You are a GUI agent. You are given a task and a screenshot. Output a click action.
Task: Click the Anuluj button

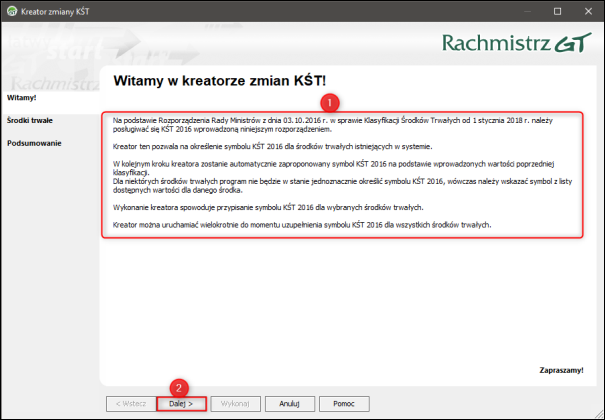point(289,404)
